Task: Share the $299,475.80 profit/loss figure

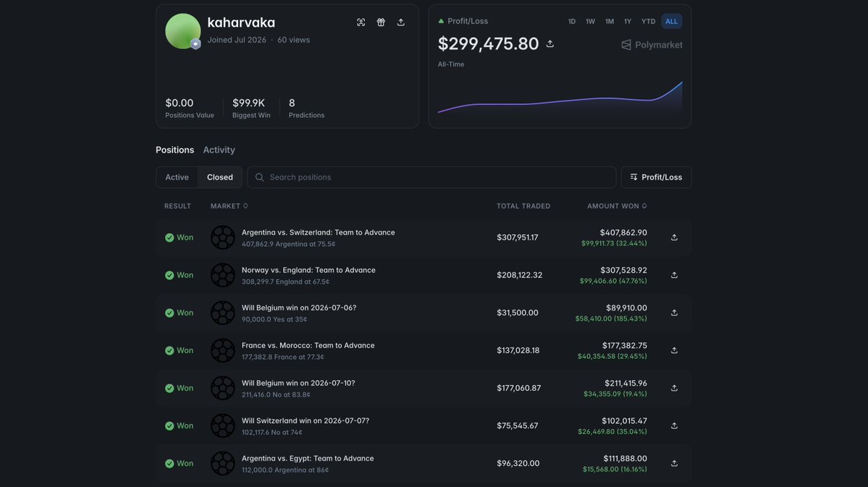Action: click(x=549, y=43)
